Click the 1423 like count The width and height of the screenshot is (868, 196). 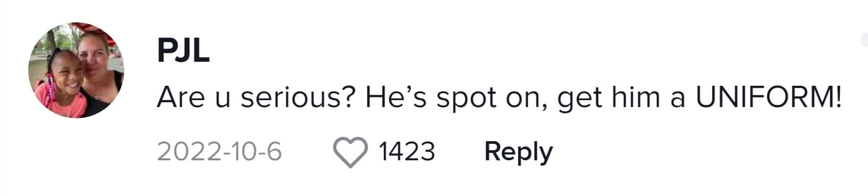point(407,152)
